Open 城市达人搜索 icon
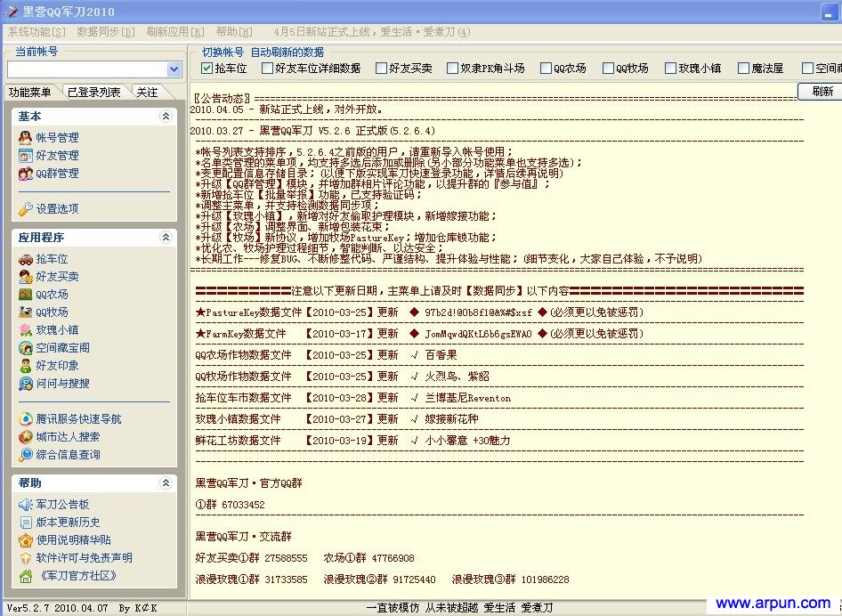Image resolution: width=842 pixels, height=616 pixels. [x=25, y=436]
